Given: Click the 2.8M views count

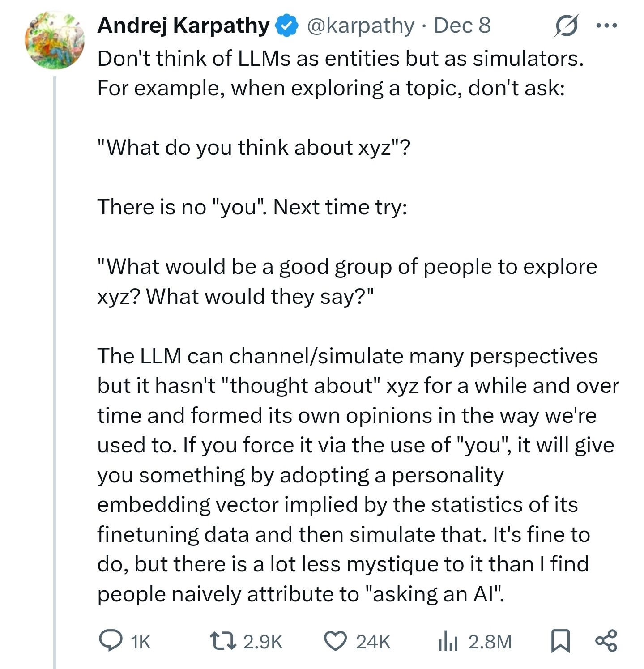Looking at the screenshot, I should [490, 642].
